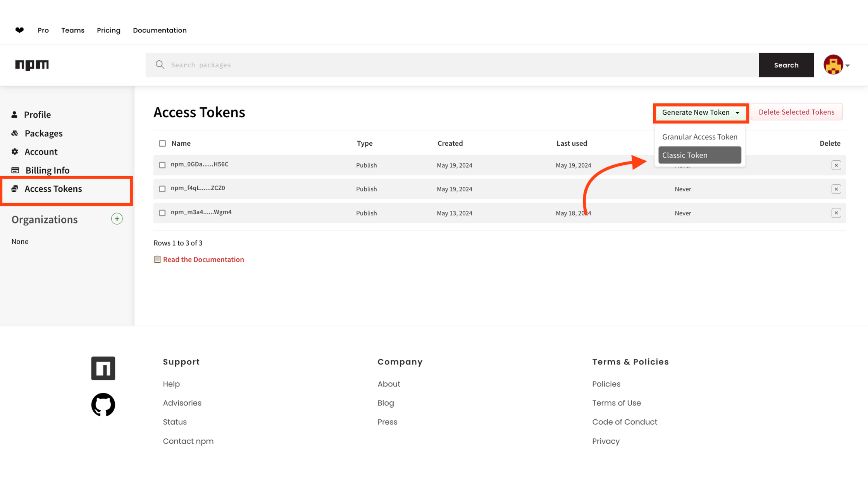Click the Account gear icon in the sidebar
Screen dimensions: 868x488
point(15,151)
